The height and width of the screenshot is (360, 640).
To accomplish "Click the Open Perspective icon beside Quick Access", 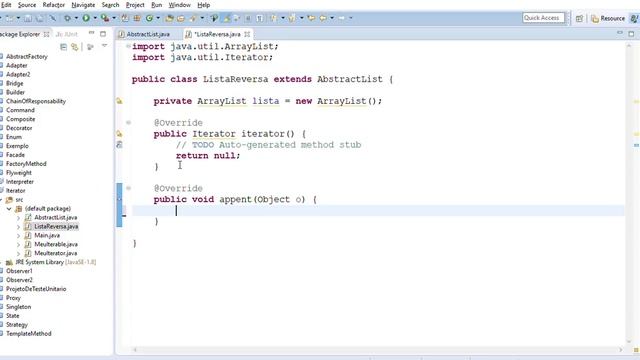I will click(579, 18).
